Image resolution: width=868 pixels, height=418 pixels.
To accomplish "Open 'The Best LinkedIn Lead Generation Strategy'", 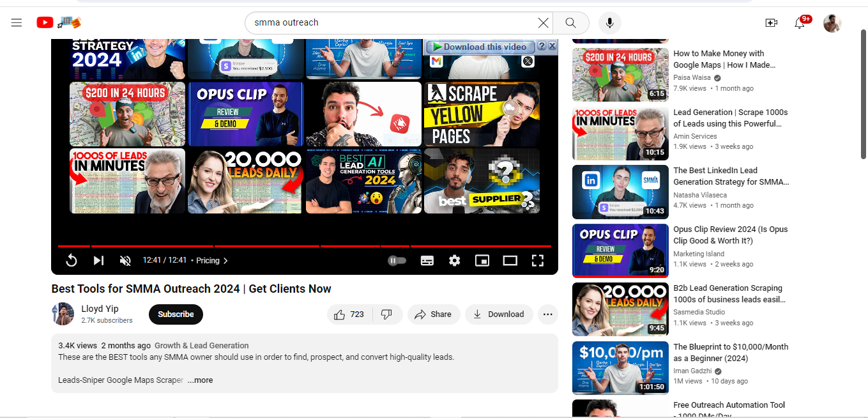I will click(x=731, y=176).
